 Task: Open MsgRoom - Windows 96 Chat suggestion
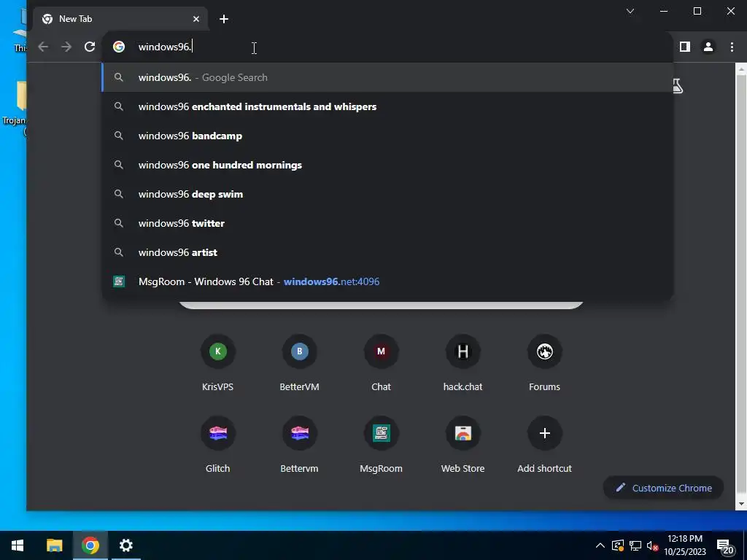(387, 281)
